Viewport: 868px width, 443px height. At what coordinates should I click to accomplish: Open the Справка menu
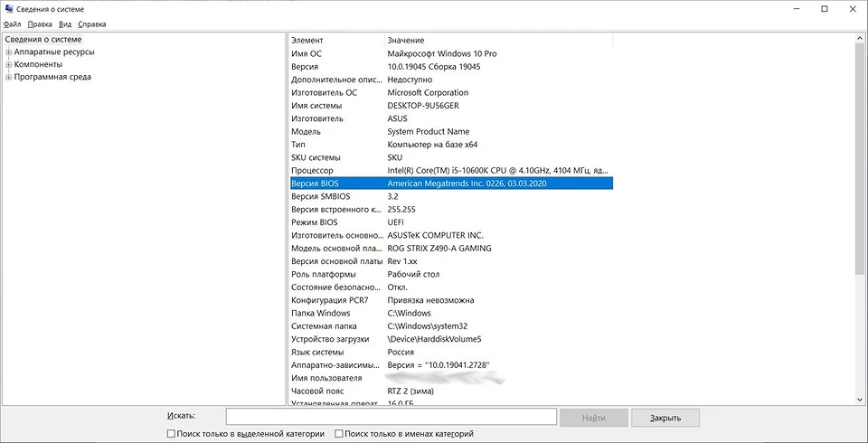[92, 24]
